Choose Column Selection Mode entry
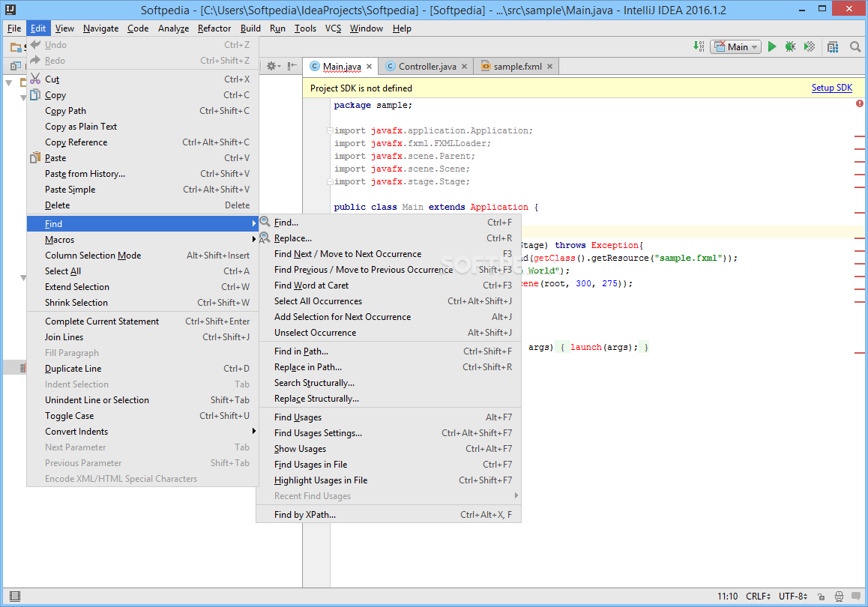The width and height of the screenshot is (868, 607). point(143,255)
